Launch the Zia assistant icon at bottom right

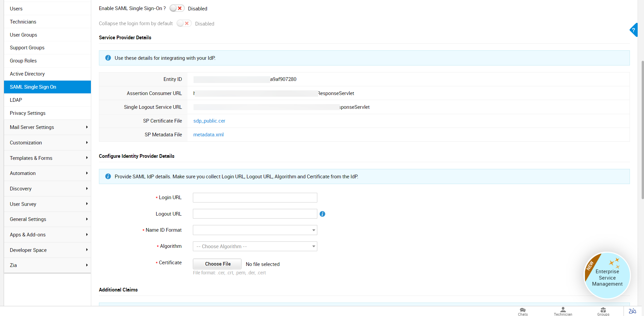pyautogui.click(x=632, y=311)
